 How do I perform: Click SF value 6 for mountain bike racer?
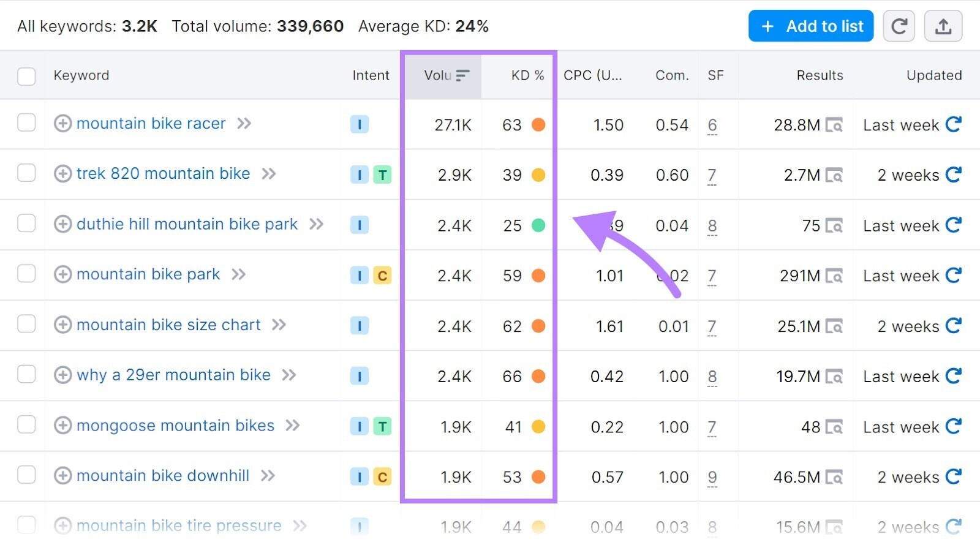click(x=712, y=126)
